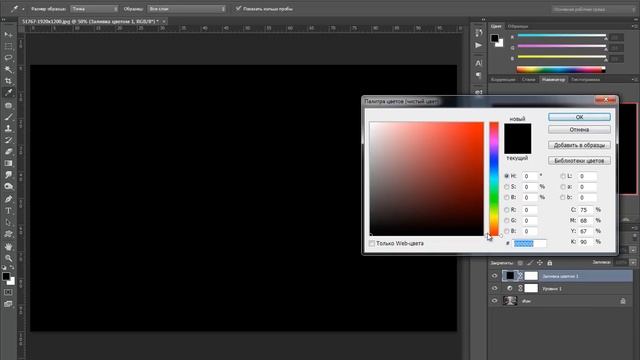Select the Rectangular Marquee tool
This screenshot has width=640, height=360.
pyautogui.click(x=8, y=47)
